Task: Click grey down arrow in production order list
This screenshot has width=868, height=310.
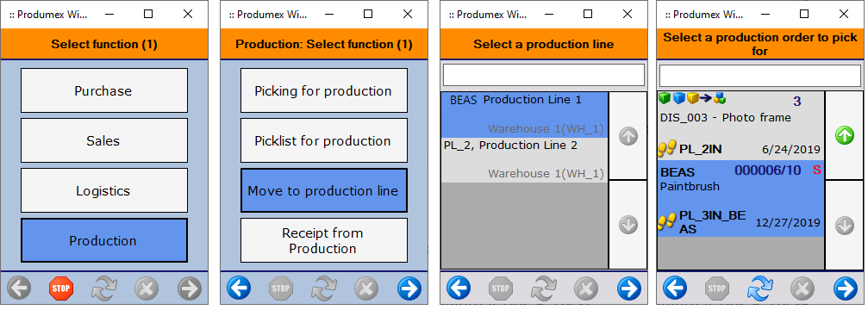Action: coord(844,225)
